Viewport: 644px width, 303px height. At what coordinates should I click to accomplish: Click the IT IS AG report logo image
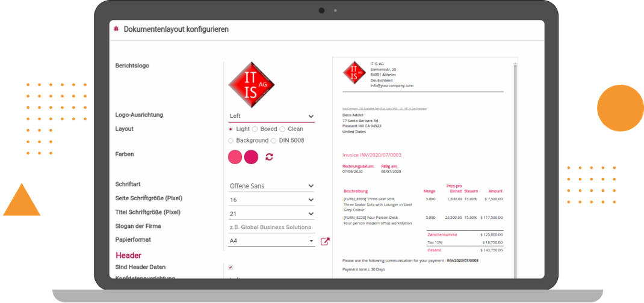pos(251,85)
